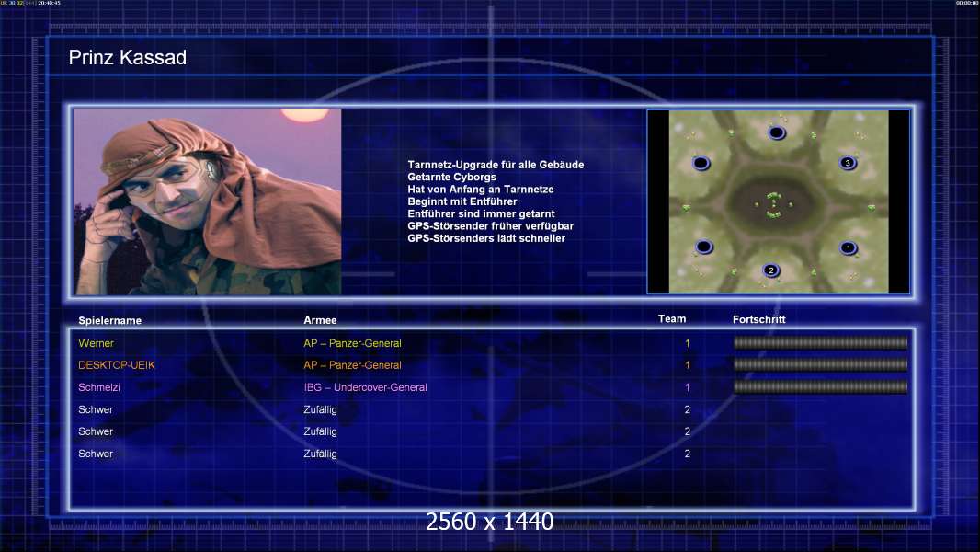Select the "Spielername" column header
The width and height of the screenshot is (980, 552).
coord(110,321)
